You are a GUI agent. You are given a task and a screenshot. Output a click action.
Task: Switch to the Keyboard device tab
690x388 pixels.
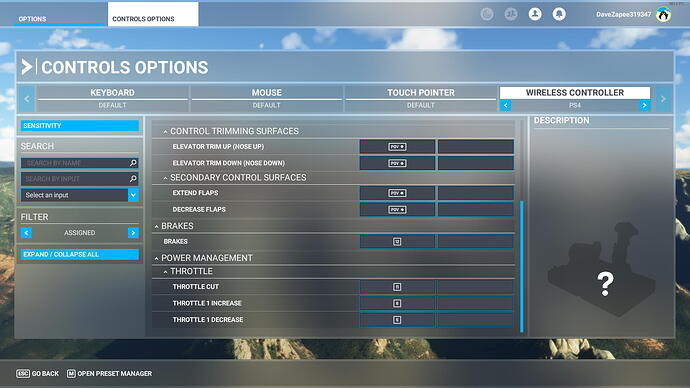pos(112,98)
